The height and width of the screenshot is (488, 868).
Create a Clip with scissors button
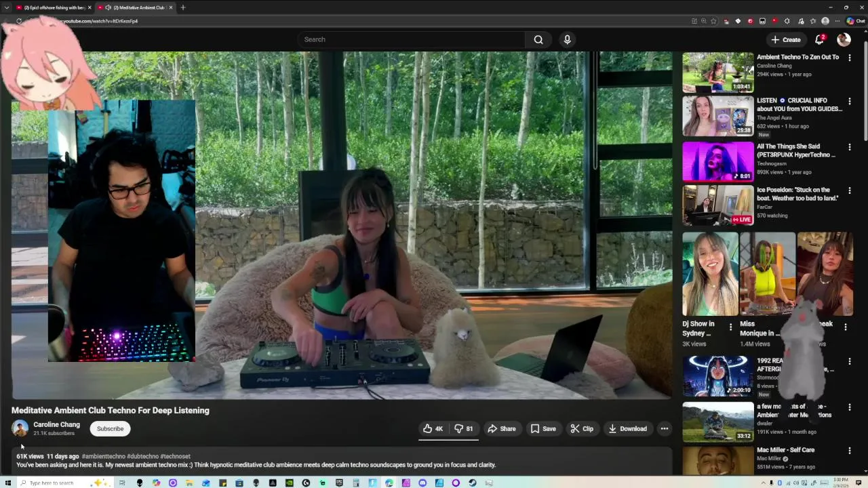click(582, 428)
